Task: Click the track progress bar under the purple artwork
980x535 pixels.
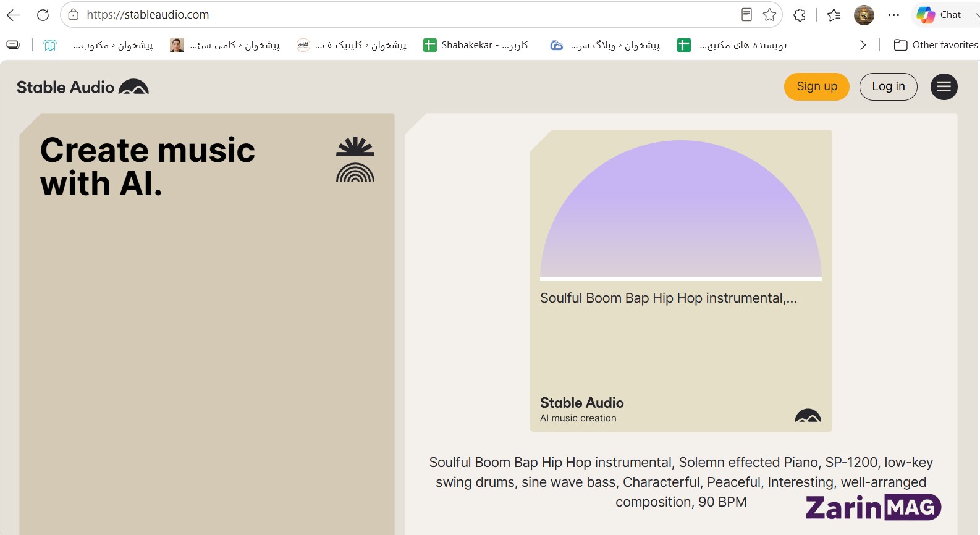Action: coord(681,279)
